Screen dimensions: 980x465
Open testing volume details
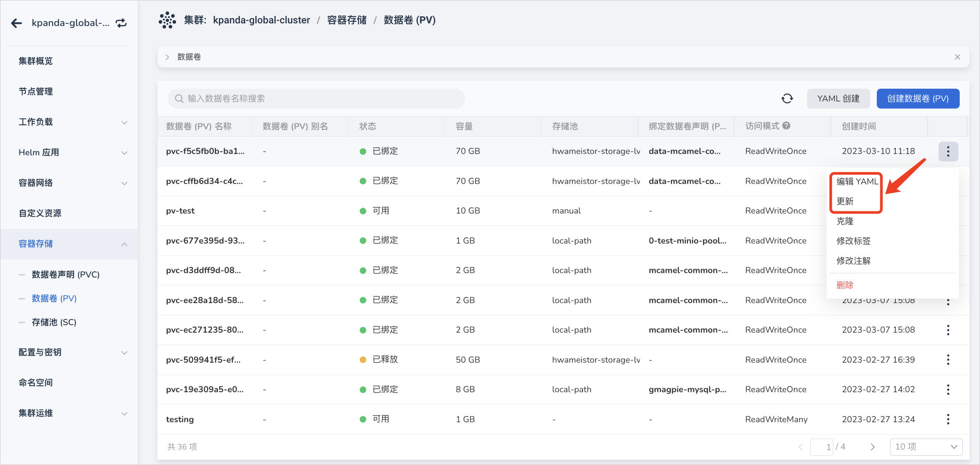pyautogui.click(x=180, y=419)
